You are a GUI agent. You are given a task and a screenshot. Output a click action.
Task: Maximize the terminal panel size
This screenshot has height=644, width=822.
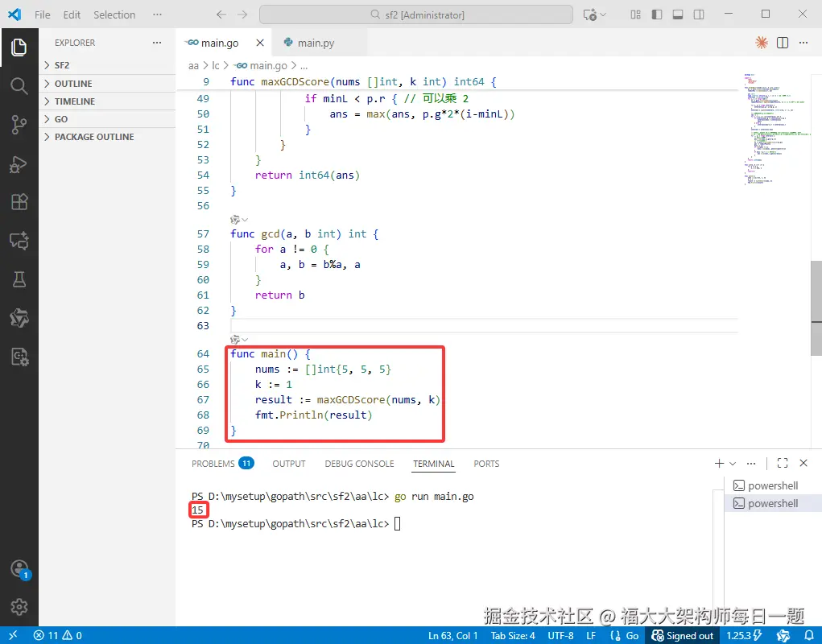pos(783,463)
